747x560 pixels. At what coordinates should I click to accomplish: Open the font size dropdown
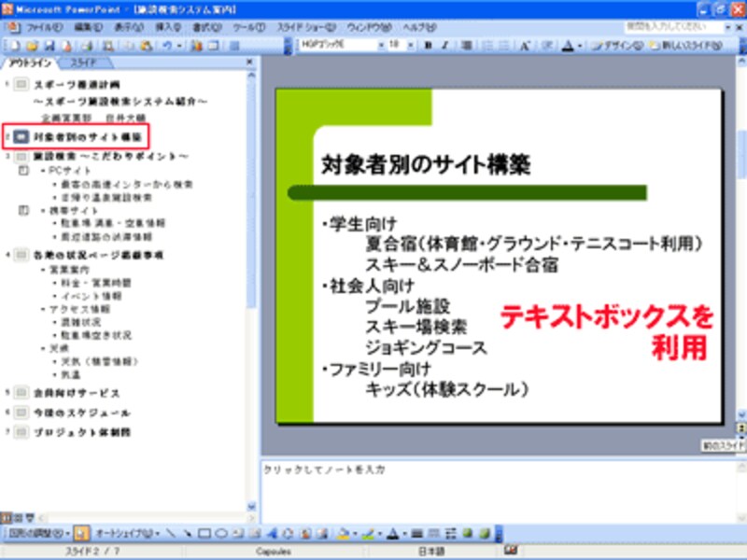(411, 45)
